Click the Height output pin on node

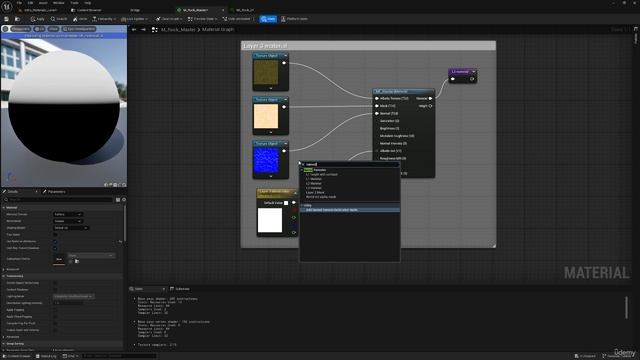pyautogui.click(x=430, y=106)
